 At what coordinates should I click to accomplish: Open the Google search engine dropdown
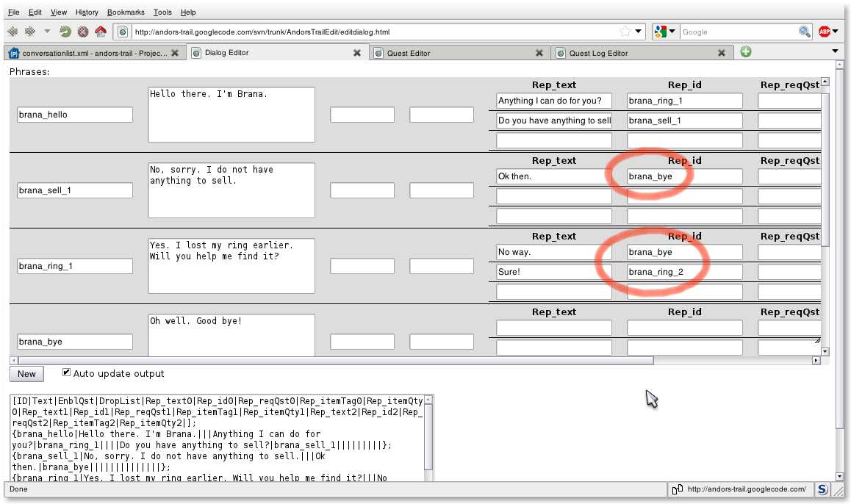pyautogui.click(x=664, y=32)
